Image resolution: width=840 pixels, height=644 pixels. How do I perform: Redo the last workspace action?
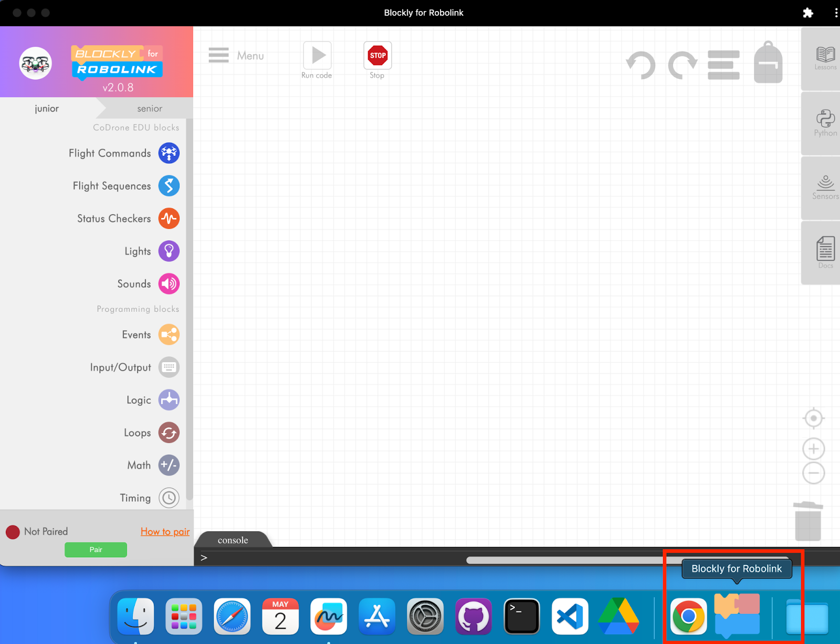[x=682, y=65]
